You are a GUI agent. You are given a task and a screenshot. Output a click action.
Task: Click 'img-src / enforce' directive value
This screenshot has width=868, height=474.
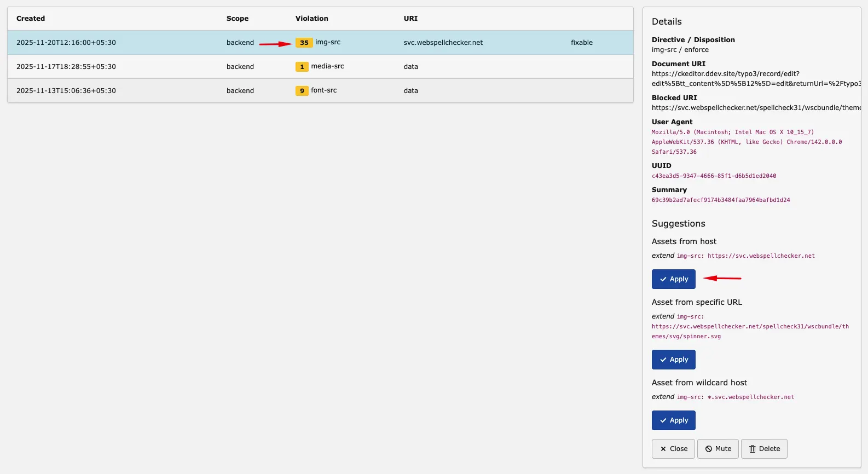point(680,50)
